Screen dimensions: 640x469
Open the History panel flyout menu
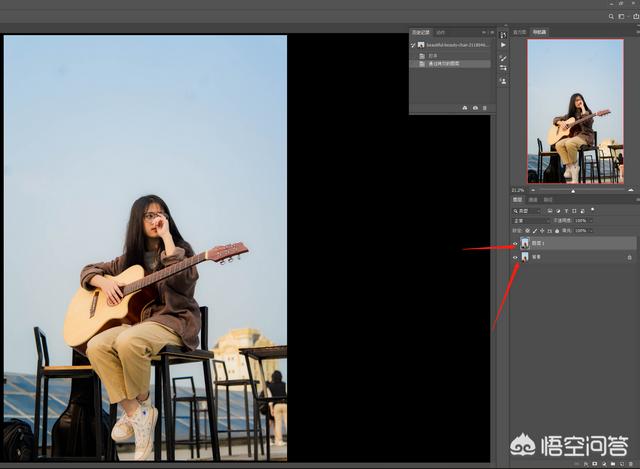click(492, 32)
